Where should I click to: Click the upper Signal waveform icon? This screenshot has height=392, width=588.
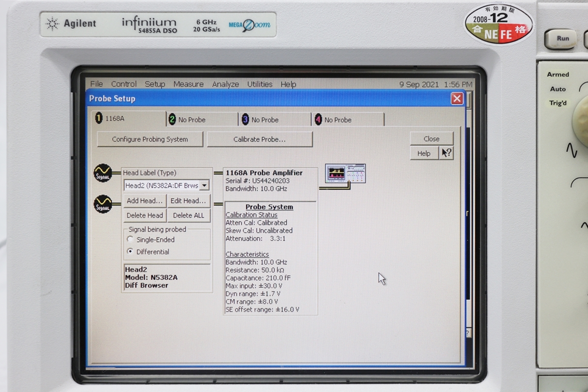103,173
